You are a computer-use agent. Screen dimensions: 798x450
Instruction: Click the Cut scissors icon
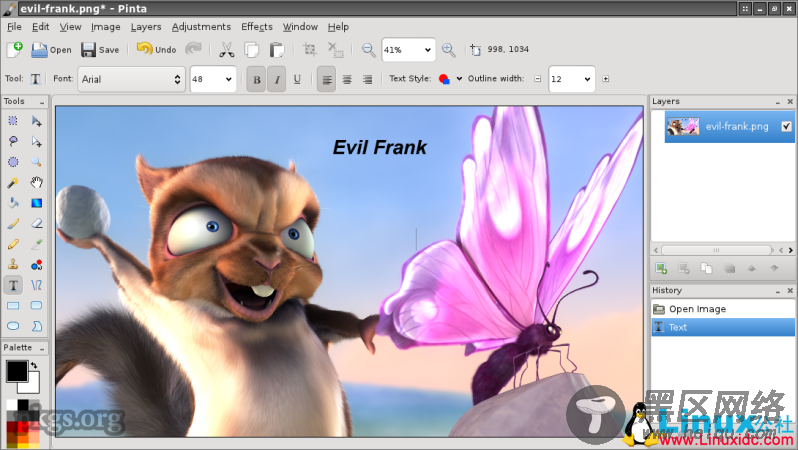pos(226,49)
